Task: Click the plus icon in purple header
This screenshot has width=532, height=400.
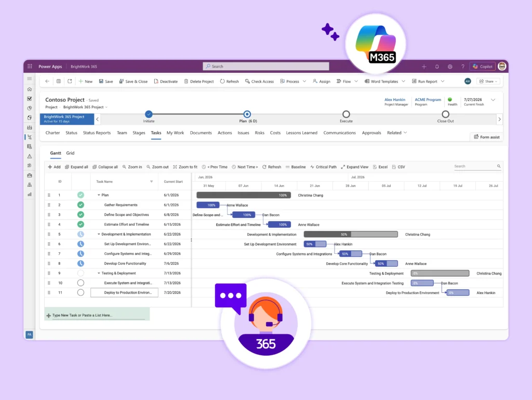Action: (424, 67)
